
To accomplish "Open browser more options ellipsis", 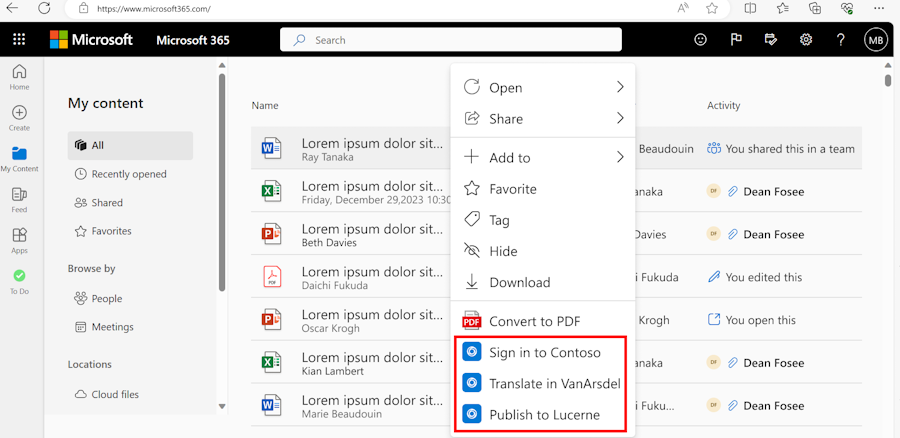I will 879,8.
